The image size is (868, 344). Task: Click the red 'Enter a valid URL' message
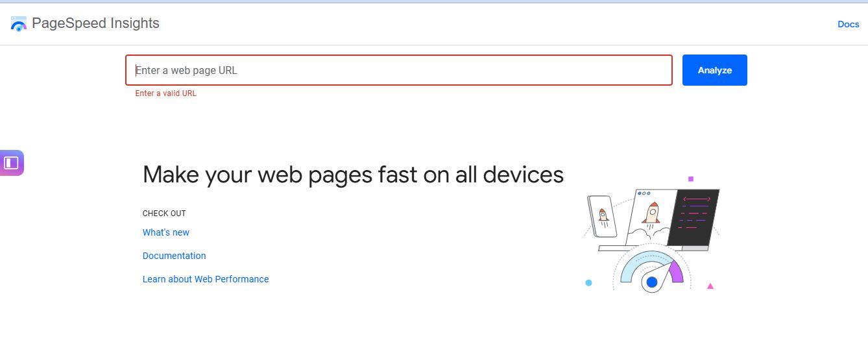click(165, 93)
